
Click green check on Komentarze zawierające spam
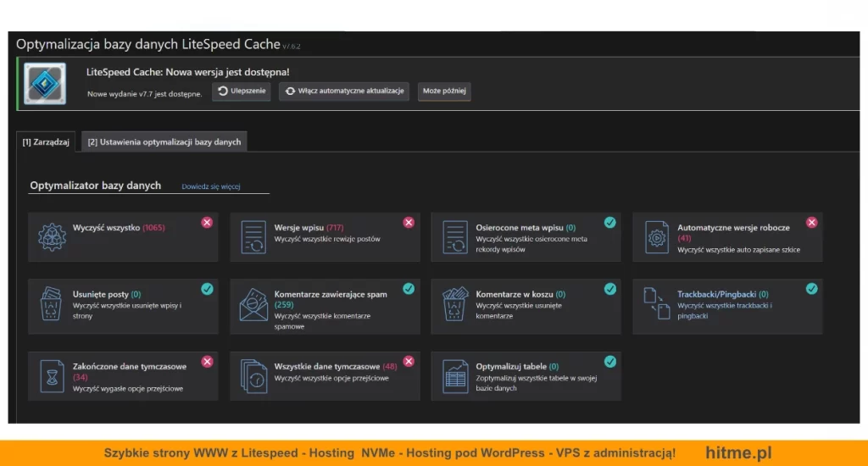409,289
